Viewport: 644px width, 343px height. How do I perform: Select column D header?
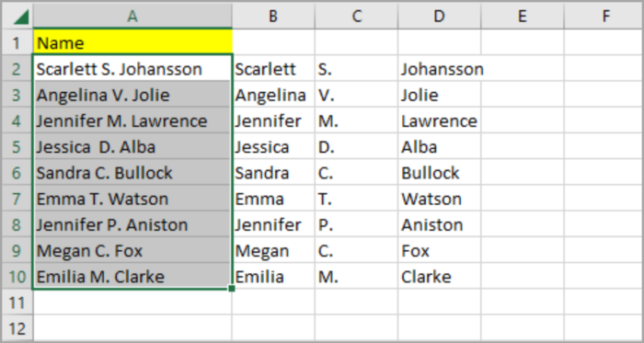[x=439, y=16]
